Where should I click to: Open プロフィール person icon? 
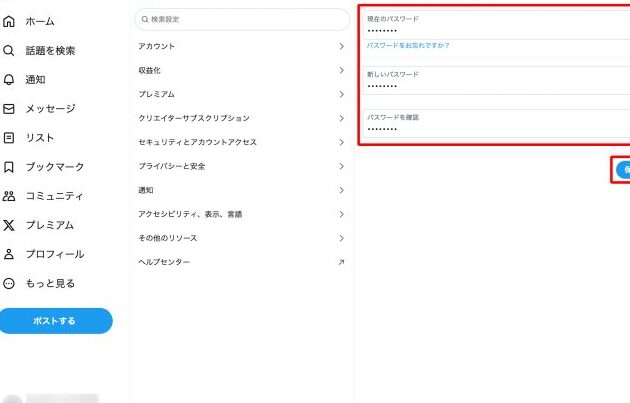tap(9, 254)
